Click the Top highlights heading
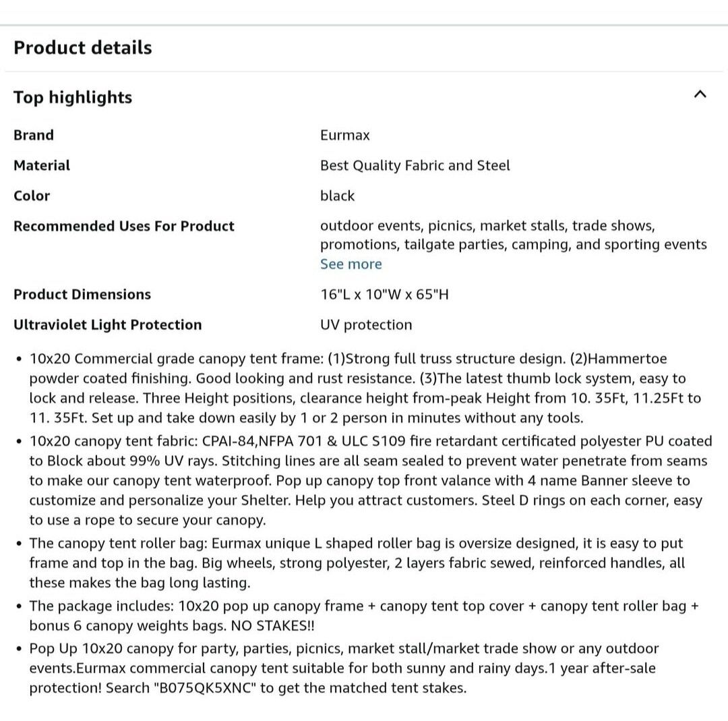The height and width of the screenshot is (721, 728). point(73,97)
